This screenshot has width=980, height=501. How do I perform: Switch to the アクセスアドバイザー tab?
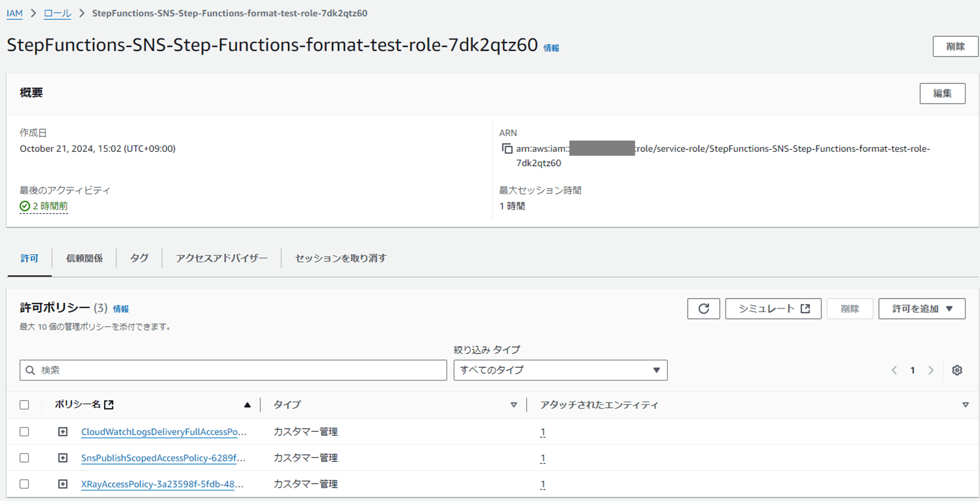point(221,258)
